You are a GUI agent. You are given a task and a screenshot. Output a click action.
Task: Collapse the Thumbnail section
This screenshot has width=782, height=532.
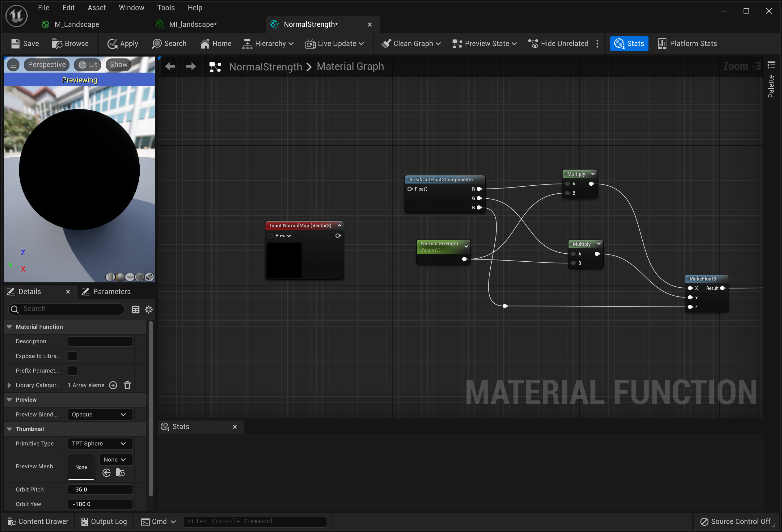click(9, 429)
